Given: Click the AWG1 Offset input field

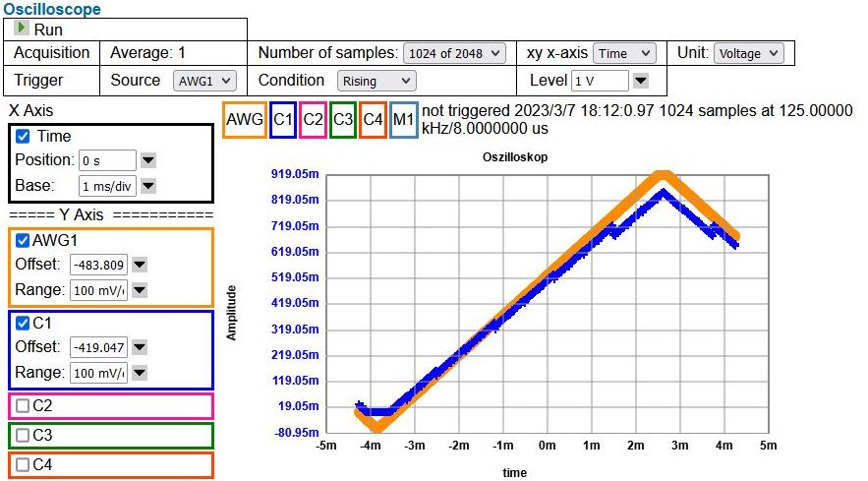Looking at the screenshot, I should point(98,264).
